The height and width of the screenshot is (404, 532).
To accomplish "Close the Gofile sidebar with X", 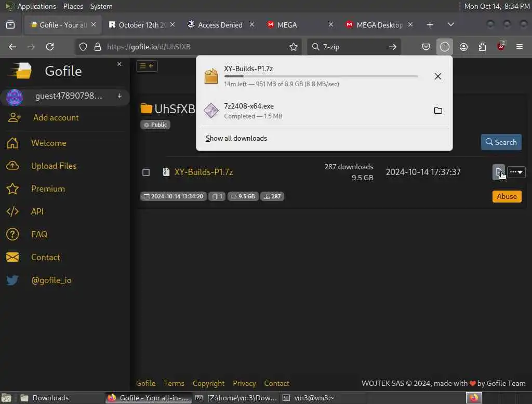I will pyautogui.click(x=119, y=64).
